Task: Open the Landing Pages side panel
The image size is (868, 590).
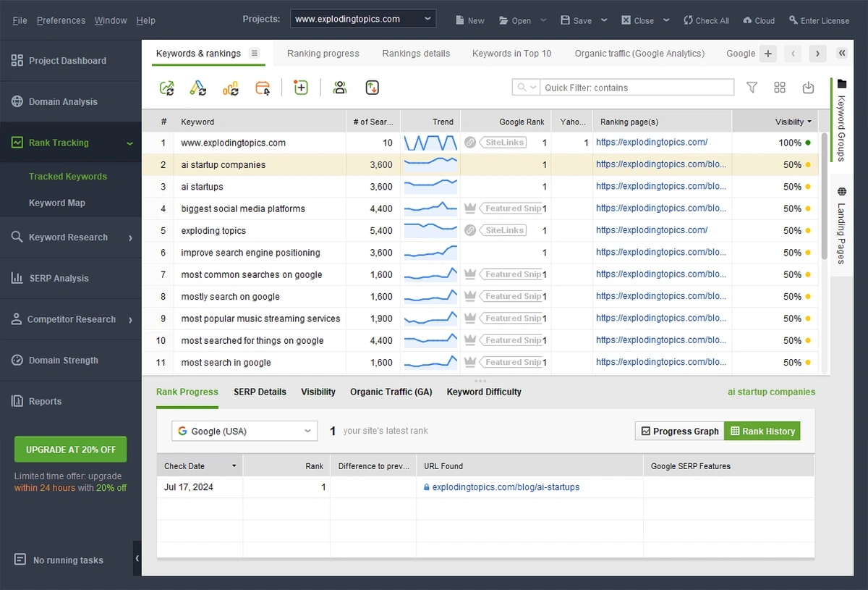Action: click(841, 226)
